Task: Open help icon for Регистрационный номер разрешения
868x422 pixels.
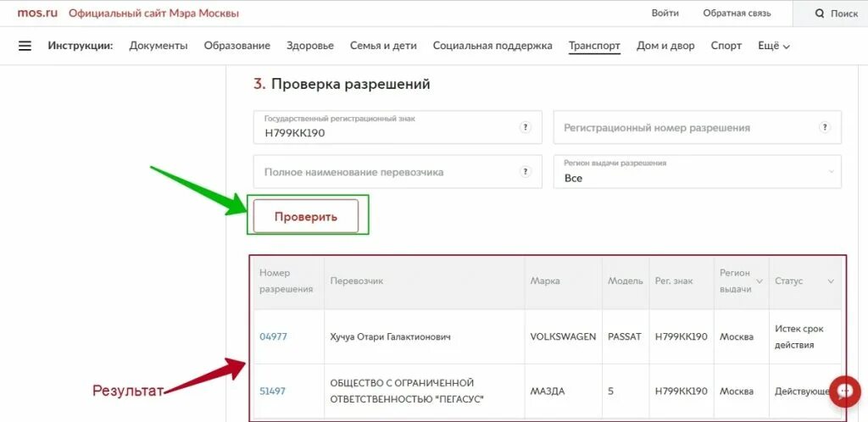Action: (824, 127)
